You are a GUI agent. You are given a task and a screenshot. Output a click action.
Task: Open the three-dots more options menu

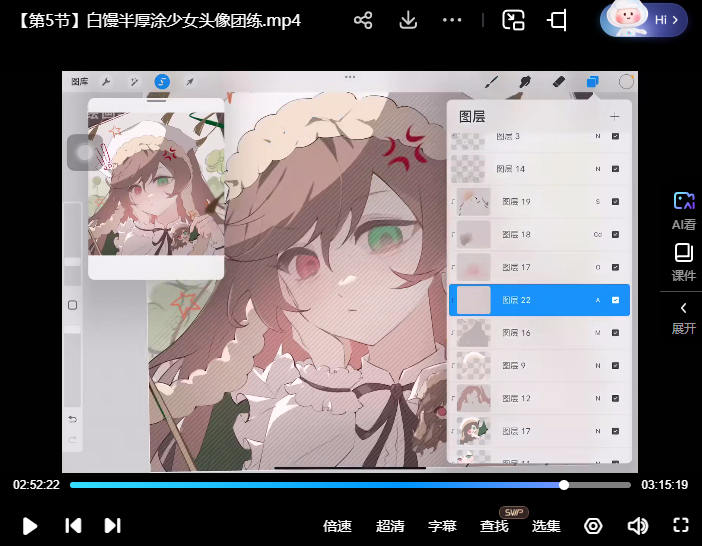[x=452, y=20]
